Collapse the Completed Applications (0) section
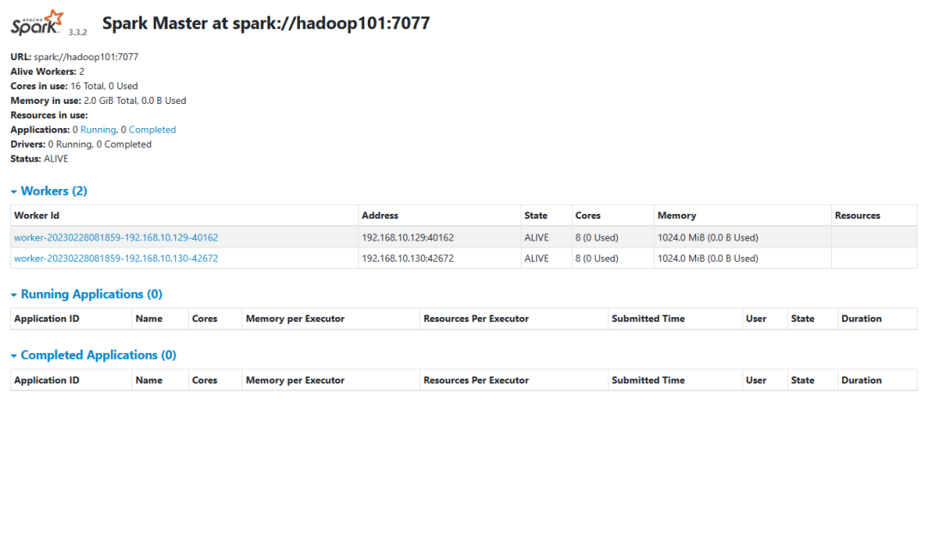928x560 pixels. 94,355
